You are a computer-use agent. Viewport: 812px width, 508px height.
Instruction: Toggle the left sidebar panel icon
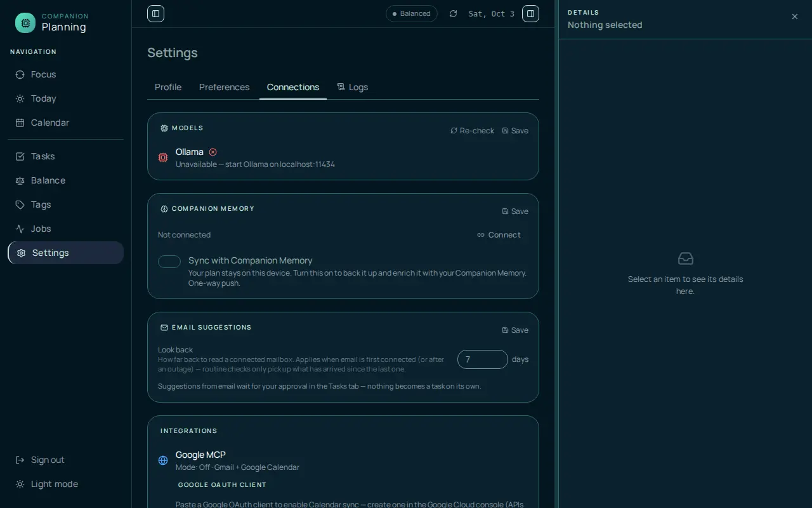[155, 13]
